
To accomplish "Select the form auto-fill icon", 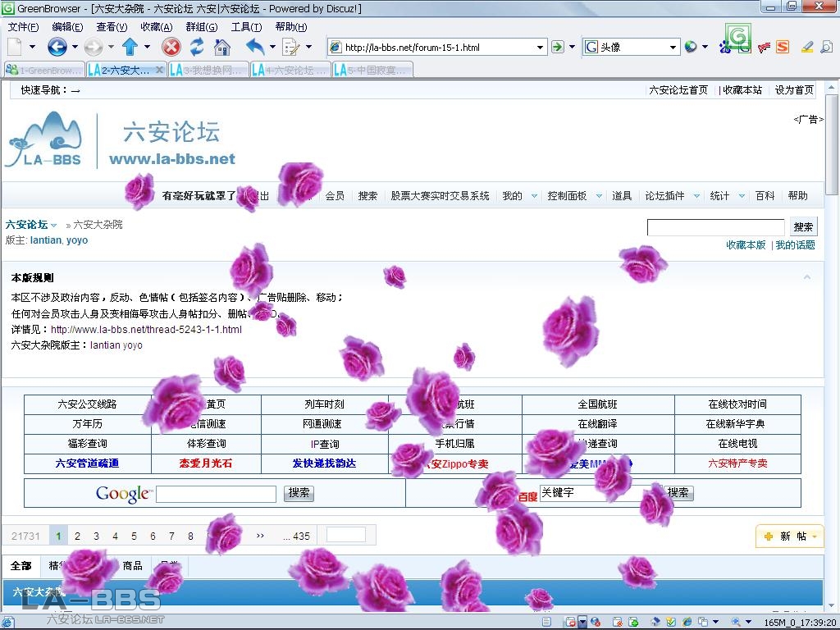I will 291,47.
